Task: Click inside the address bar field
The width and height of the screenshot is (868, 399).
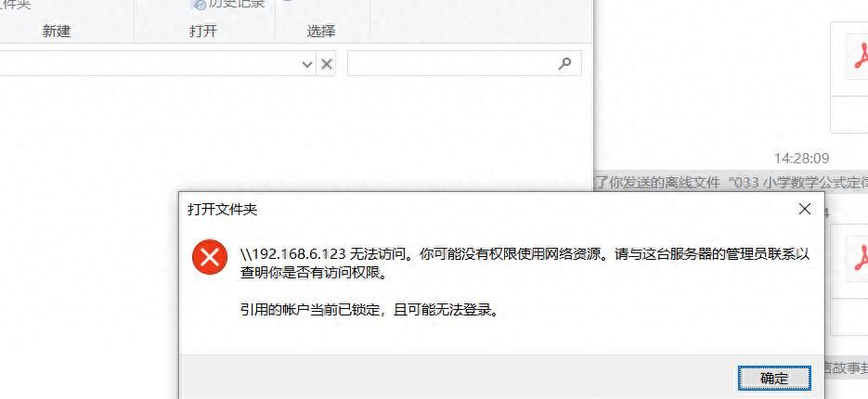Action: pos(149,64)
